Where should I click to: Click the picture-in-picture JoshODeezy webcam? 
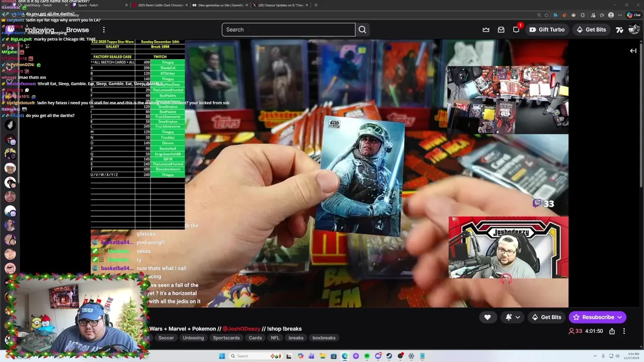pos(508,247)
